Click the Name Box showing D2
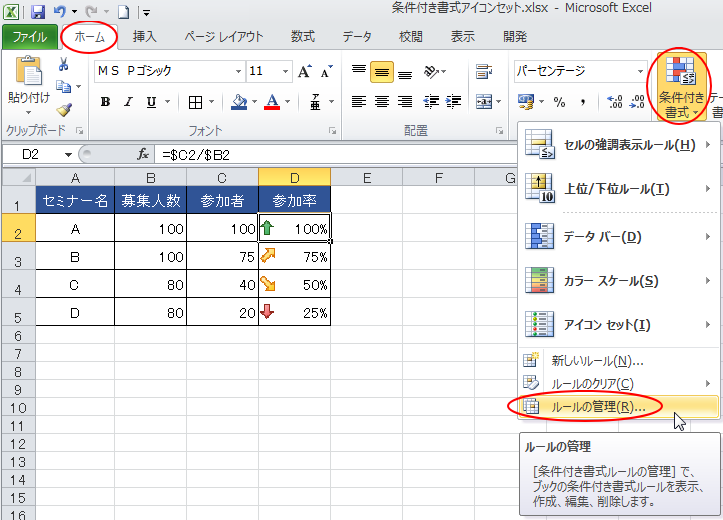This screenshot has width=723, height=520. tap(30, 154)
